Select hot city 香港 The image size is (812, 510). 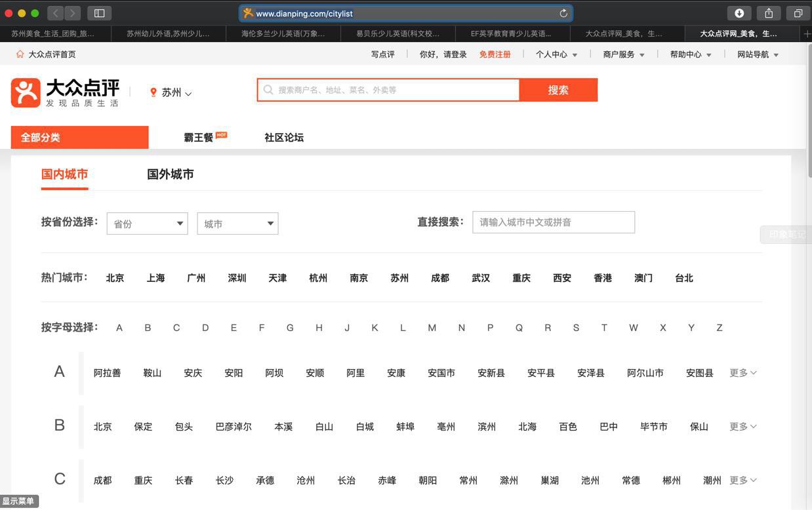pyautogui.click(x=603, y=278)
